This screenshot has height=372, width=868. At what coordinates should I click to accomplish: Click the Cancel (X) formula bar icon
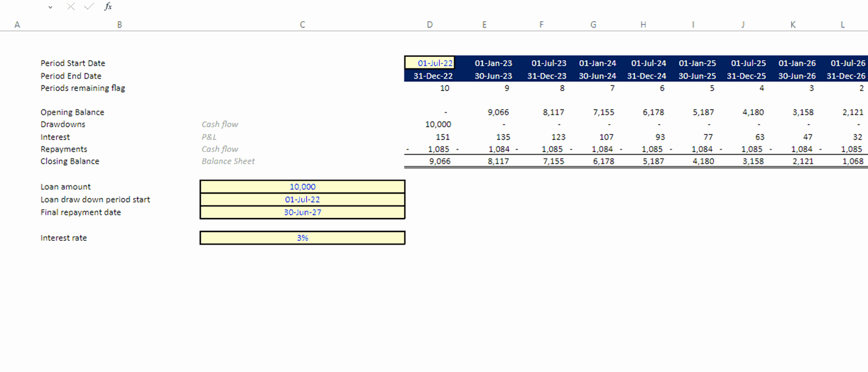(x=71, y=7)
